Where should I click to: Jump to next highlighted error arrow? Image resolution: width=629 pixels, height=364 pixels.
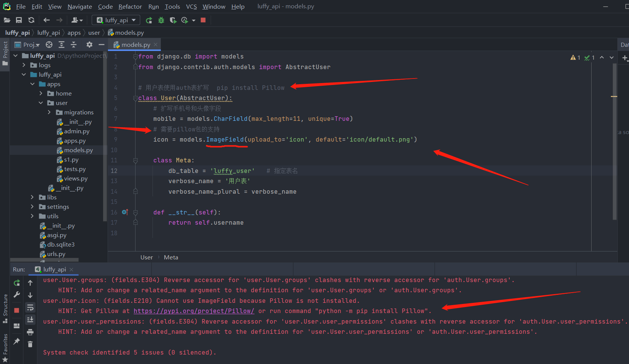coord(612,57)
